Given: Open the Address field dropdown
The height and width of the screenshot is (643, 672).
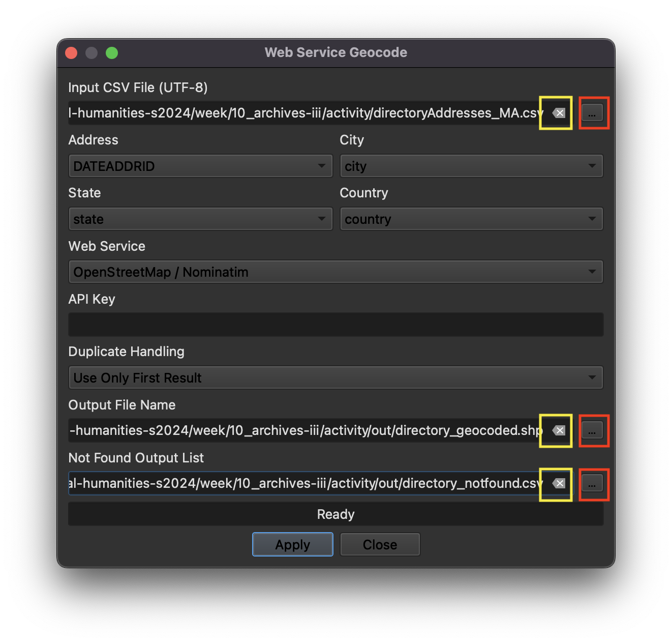Looking at the screenshot, I should tap(200, 166).
